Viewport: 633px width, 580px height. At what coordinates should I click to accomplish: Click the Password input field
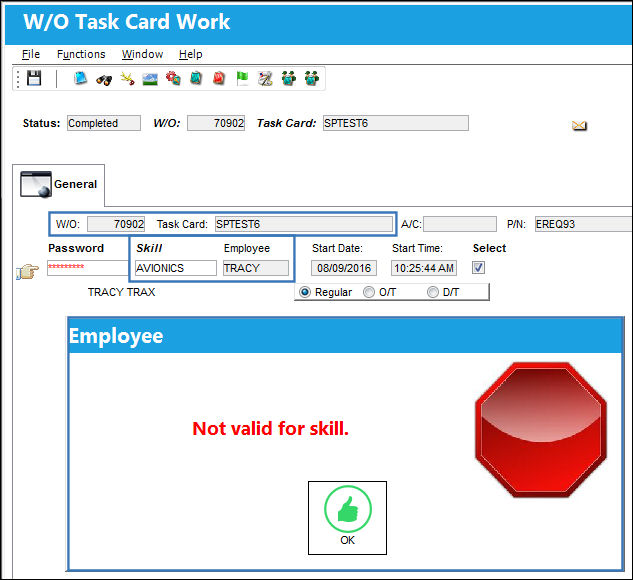[x=88, y=268]
